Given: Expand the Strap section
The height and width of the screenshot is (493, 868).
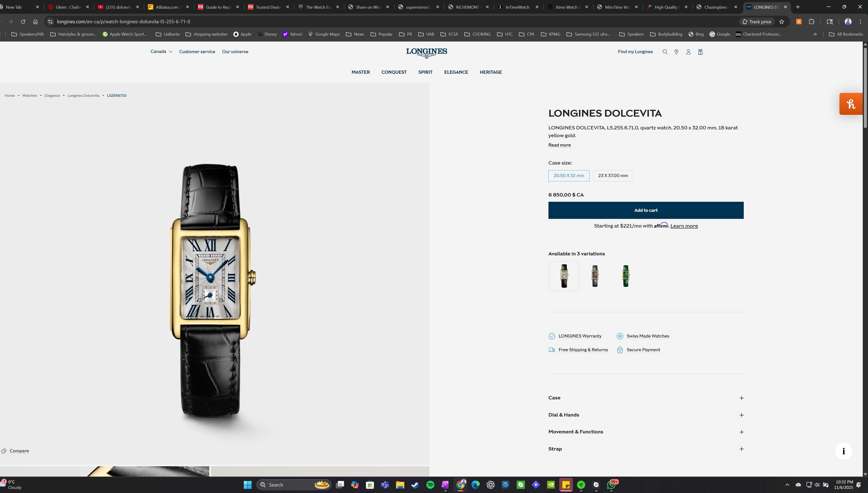Looking at the screenshot, I should coord(646,449).
